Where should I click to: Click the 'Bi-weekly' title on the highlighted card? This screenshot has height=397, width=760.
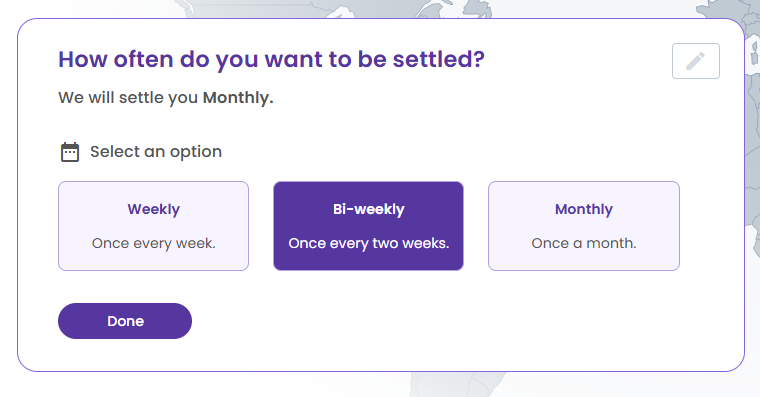click(368, 209)
